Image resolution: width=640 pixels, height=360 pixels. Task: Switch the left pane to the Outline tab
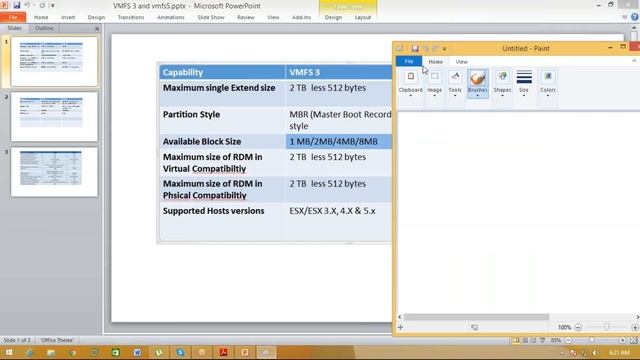click(x=44, y=28)
